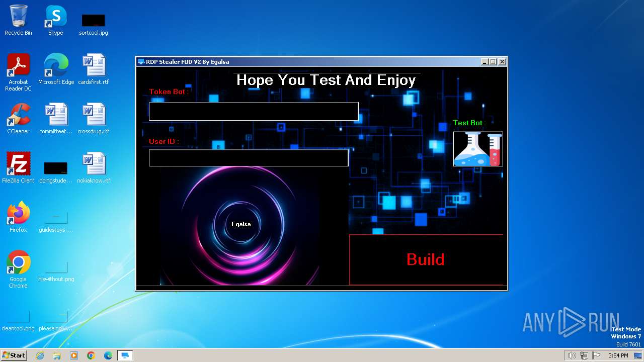Launch CCleaner desktop shortcut

[x=18, y=119]
